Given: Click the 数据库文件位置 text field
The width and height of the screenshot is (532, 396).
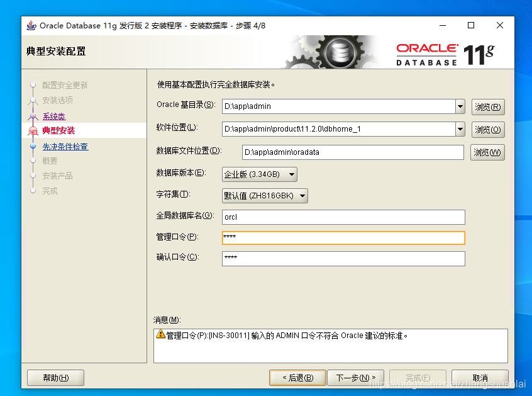Looking at the screenshot, I should coord(353,152).
